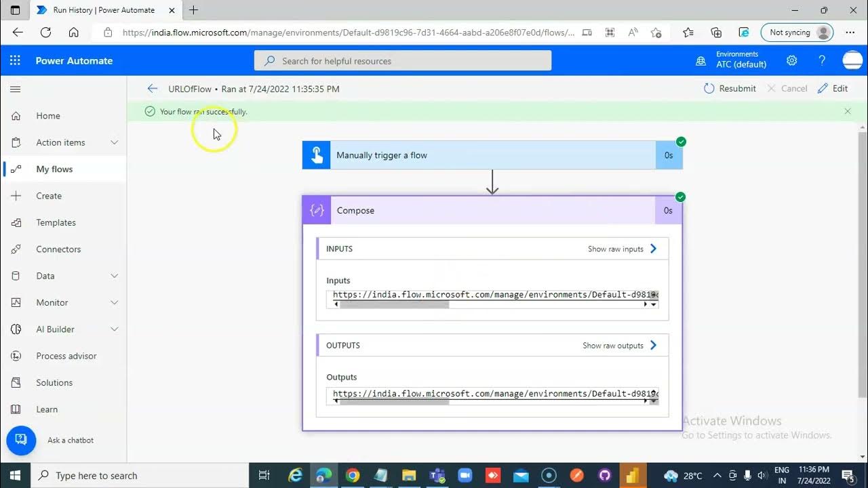Click the Manually trigger a flow icon
This screenshot has height=488, width=868.
click(x=317, y=155)
